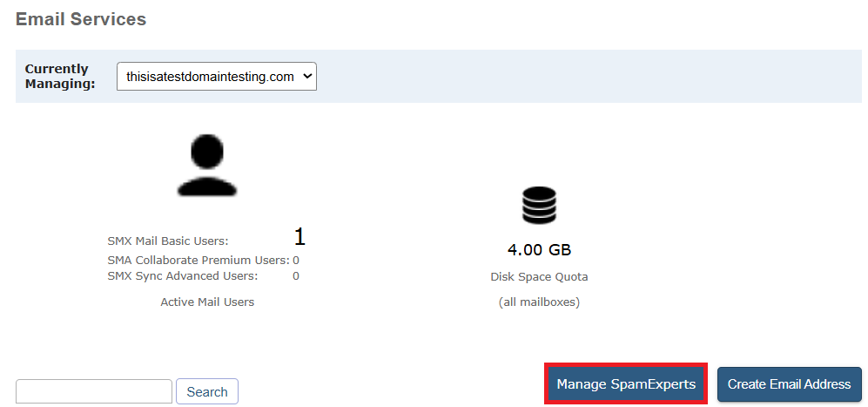This screenshot has height=407, width=868.
Task: Click the SMX Sync Advanced Users count 0
Action: tap(296, 276)
